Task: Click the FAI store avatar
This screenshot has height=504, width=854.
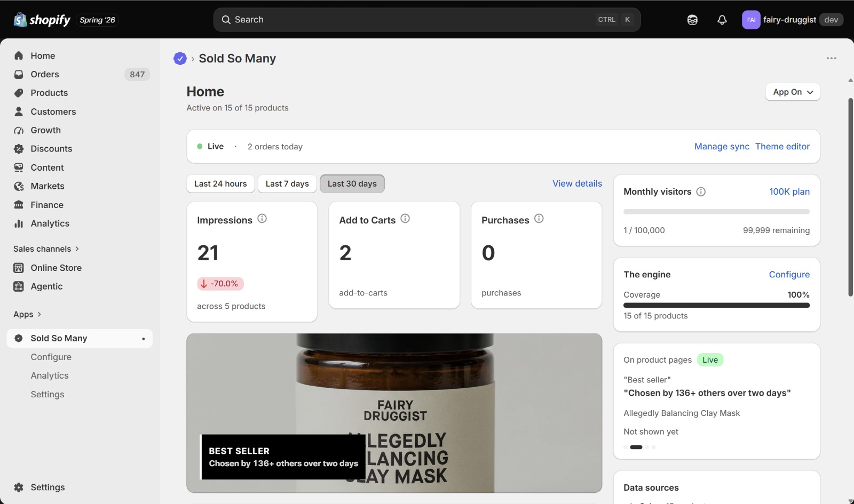Action: click(x=751, y=20)
